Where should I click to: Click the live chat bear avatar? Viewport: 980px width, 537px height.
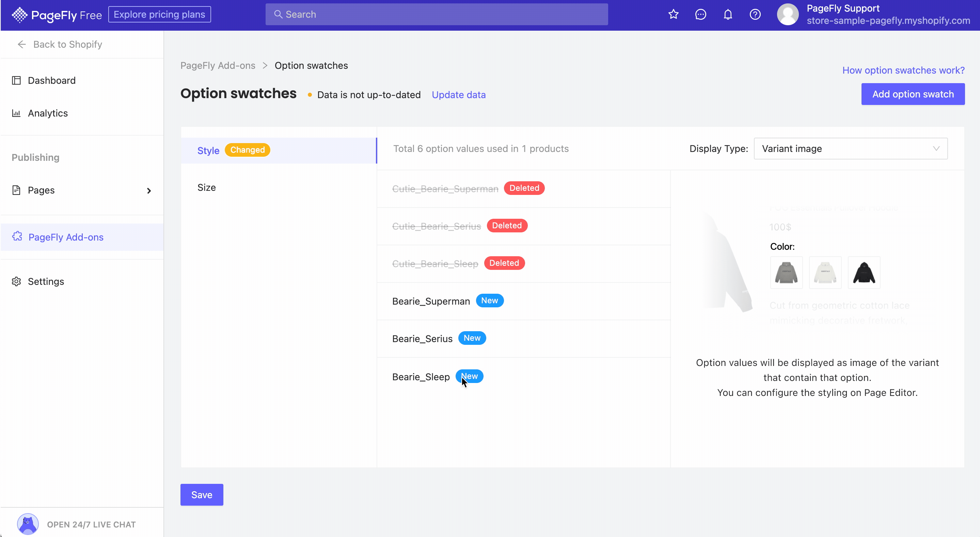pos(28,524)
